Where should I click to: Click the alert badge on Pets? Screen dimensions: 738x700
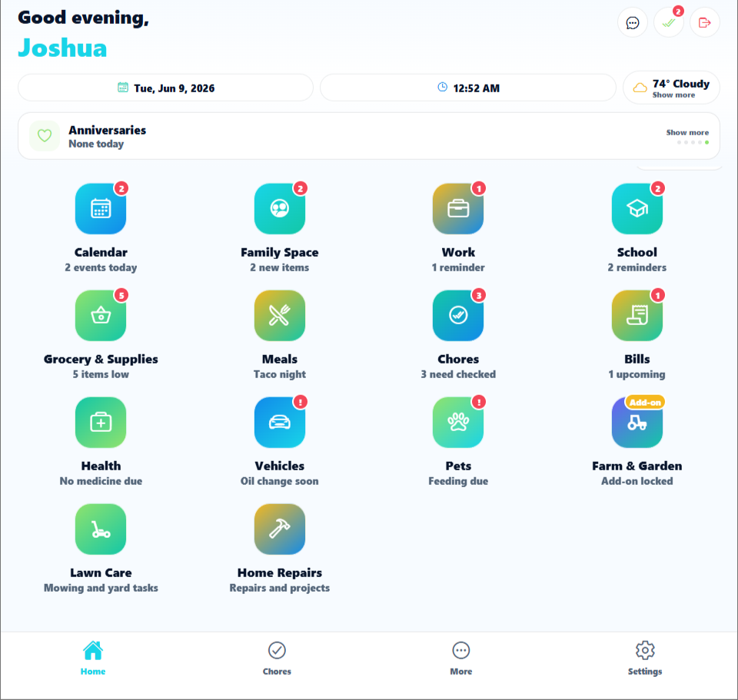coord(479,402)
